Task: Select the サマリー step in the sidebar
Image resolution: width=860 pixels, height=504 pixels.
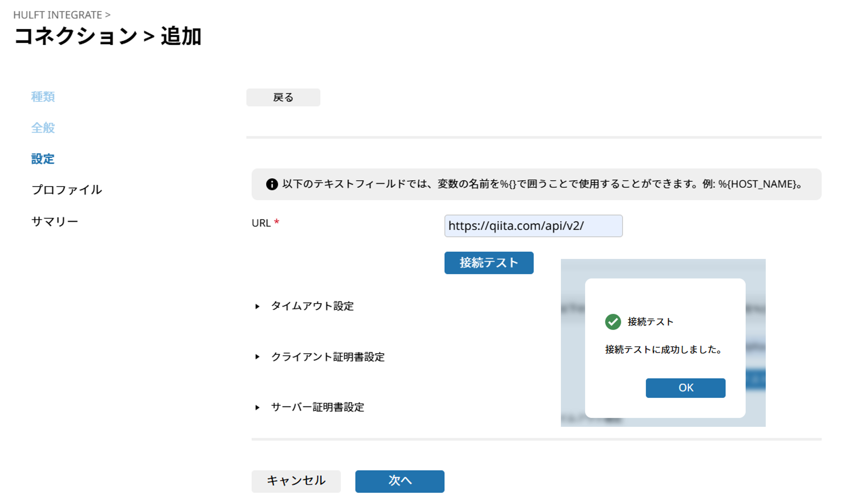Action: pos(54,221)
